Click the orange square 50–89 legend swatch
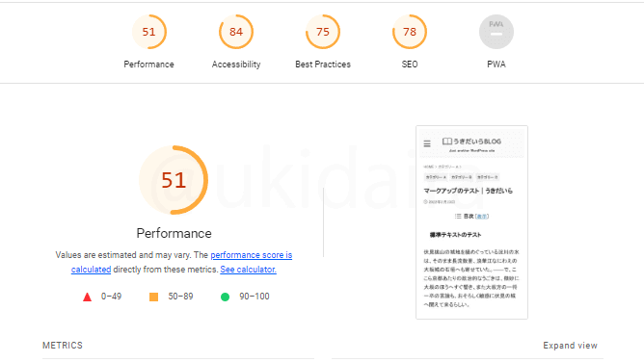644x362 pixels. point(153,297)
